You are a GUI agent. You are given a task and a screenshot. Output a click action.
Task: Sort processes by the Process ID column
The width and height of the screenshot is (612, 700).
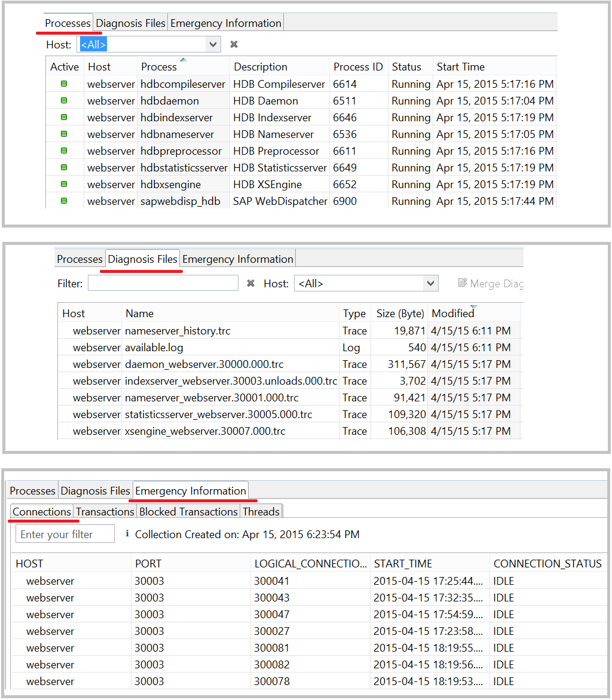point(357,66)
